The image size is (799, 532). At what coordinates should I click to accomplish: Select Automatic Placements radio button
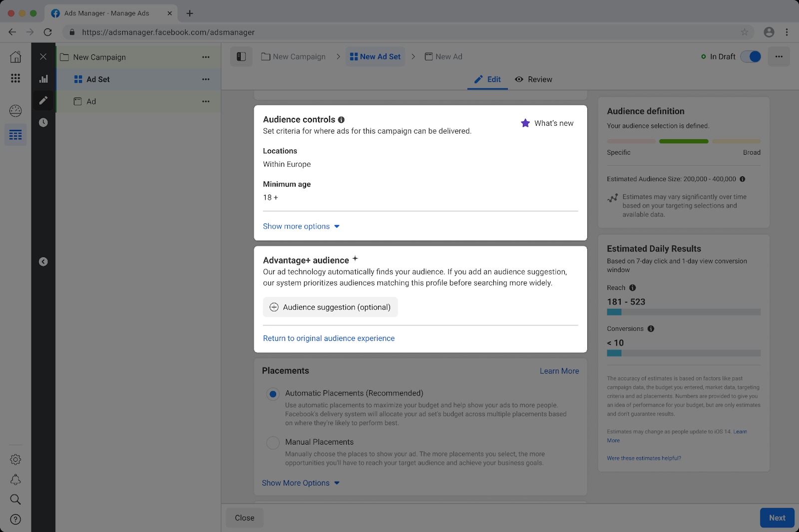273,394
